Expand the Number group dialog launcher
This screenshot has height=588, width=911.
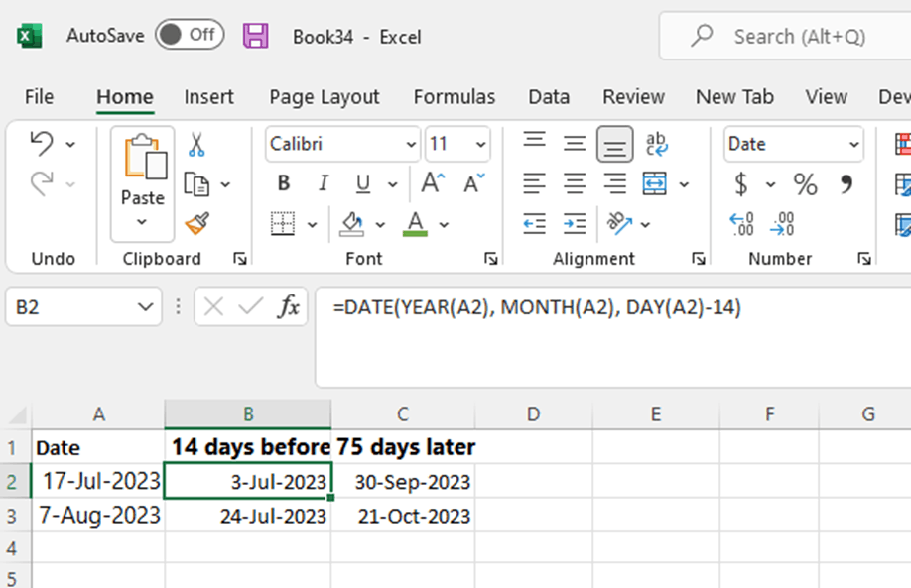(863, 259)
